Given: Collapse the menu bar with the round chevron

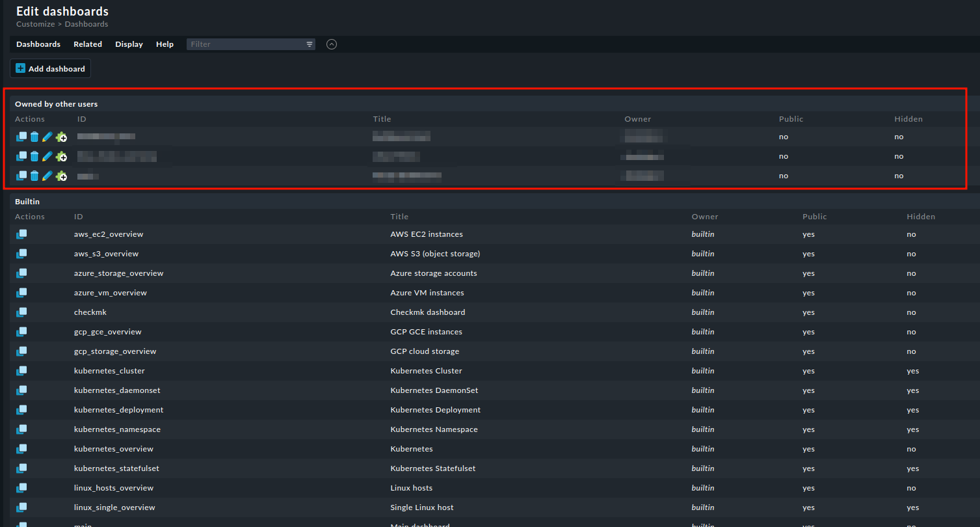Looking at the screenshot, I should click(332, 44).
